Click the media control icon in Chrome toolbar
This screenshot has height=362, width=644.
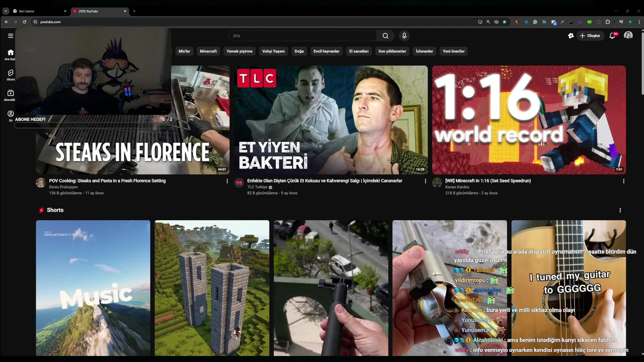click(621, 22)
